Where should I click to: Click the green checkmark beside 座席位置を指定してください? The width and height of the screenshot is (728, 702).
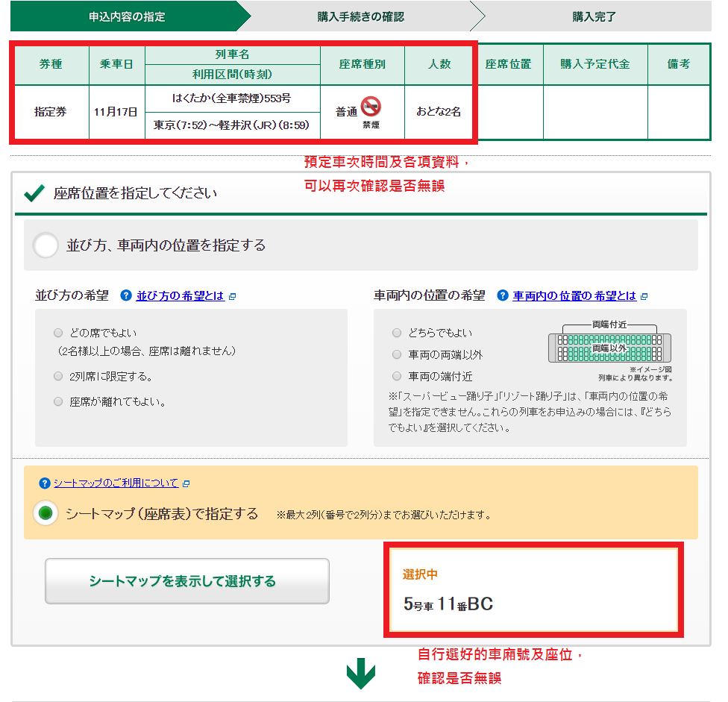click(34, 192)
